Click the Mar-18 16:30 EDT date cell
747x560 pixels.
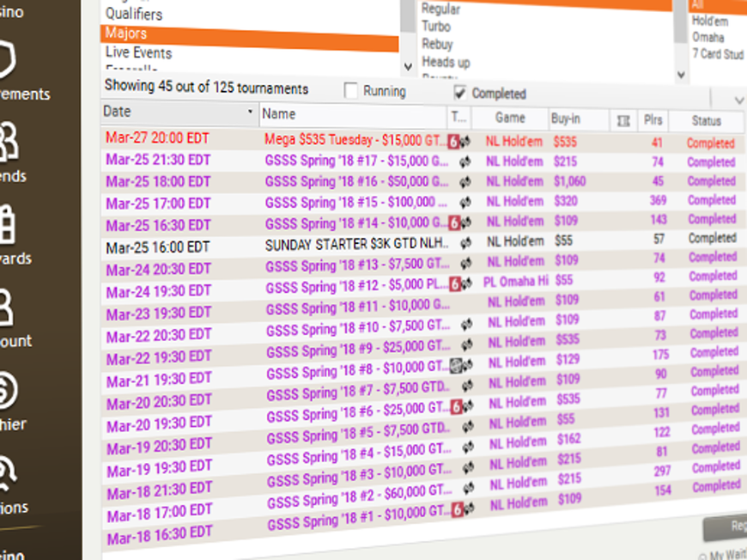pos(160,534)
